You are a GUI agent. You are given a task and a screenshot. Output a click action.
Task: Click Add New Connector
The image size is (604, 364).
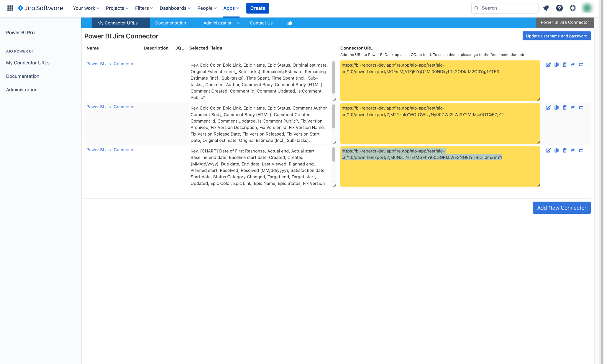tap(562, 207)
